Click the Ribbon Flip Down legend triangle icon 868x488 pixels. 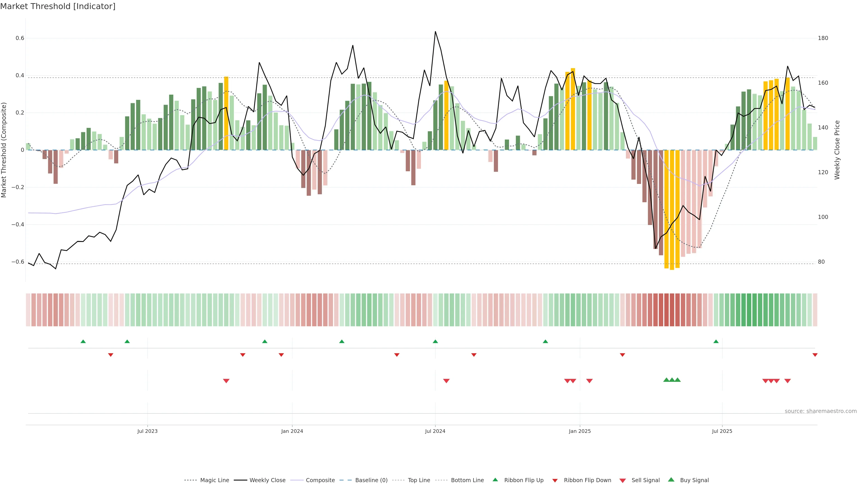(x=555, y=480)
